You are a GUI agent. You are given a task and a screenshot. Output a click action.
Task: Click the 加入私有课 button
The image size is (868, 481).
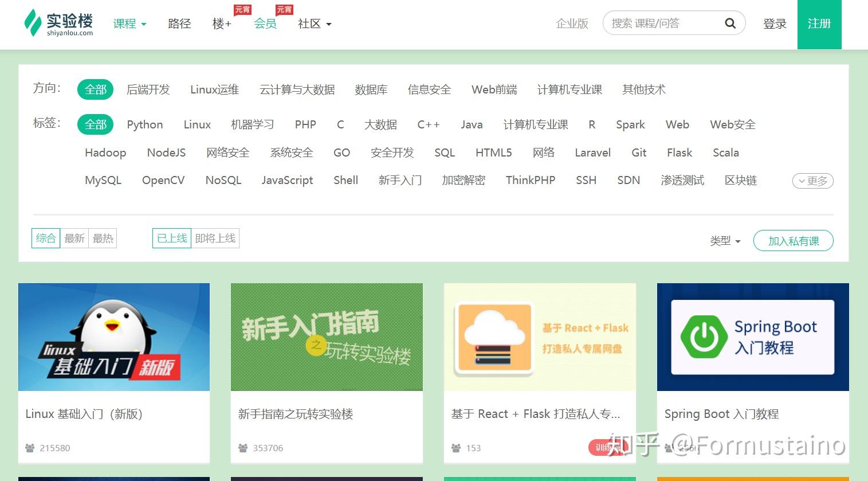794,241
